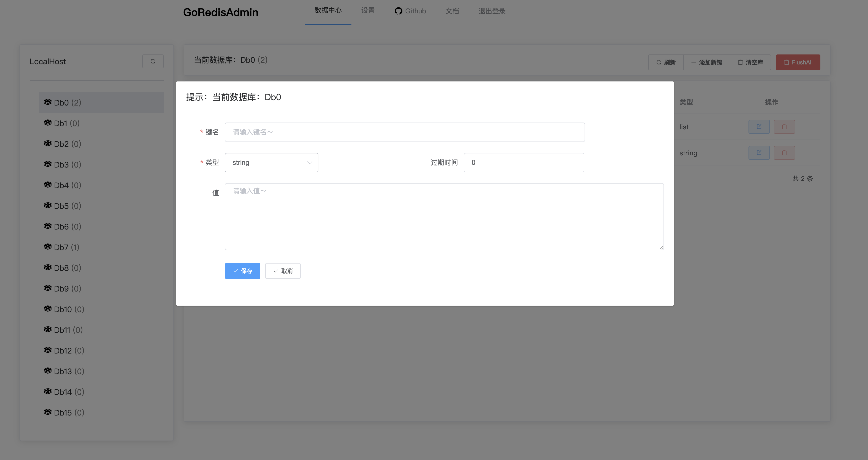Click the 添加新键 button

click(706, 62)
